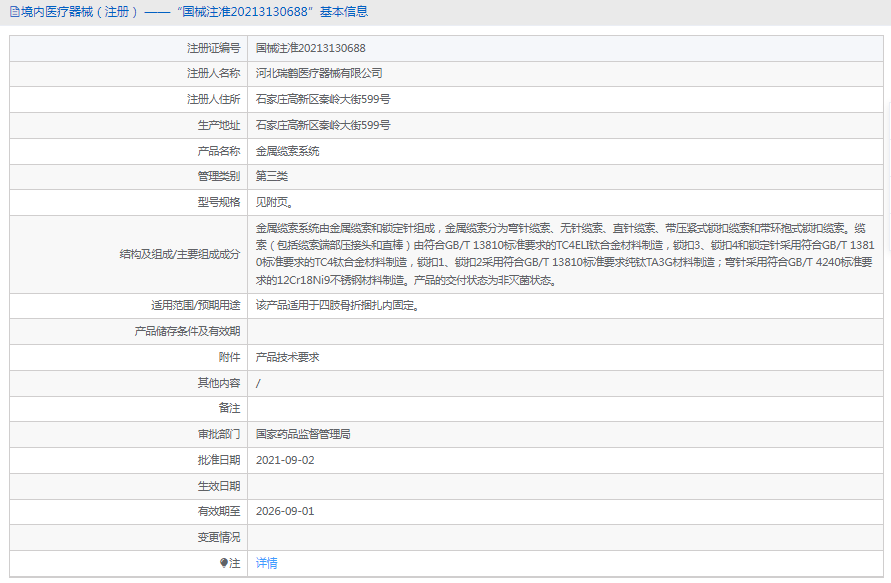Image resolution: width=891 pixels, height=583 pixels.
Task: Select the 注册人住所 address value
Action: pos(323,99)
